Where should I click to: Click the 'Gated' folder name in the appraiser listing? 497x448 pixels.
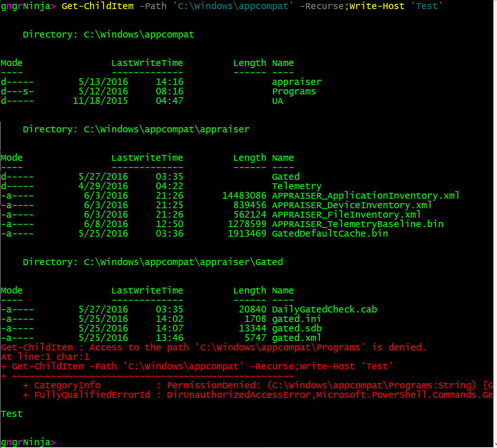coord(285,177)
